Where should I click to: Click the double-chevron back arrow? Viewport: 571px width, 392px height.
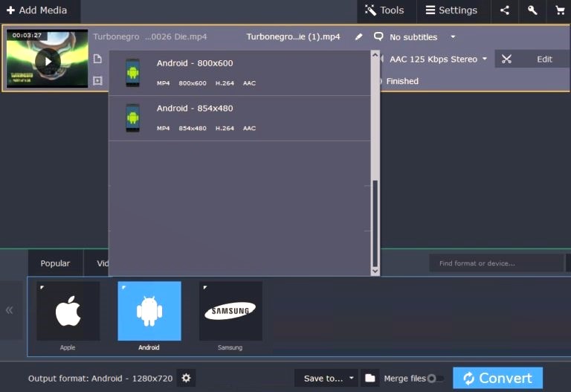(x=10, y=310)
